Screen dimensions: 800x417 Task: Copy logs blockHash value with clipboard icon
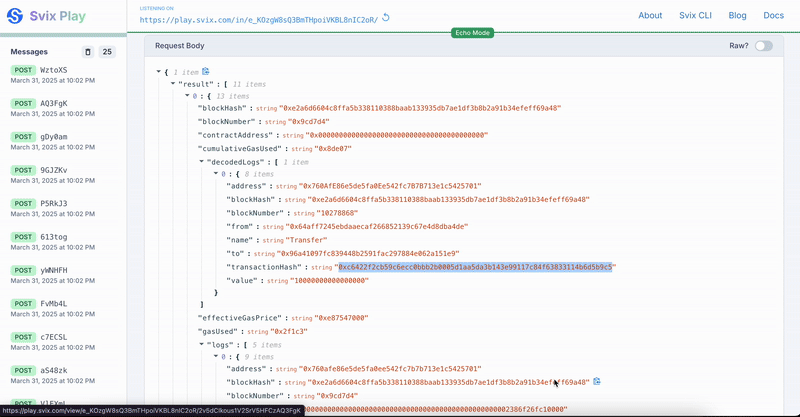[597, 381]
